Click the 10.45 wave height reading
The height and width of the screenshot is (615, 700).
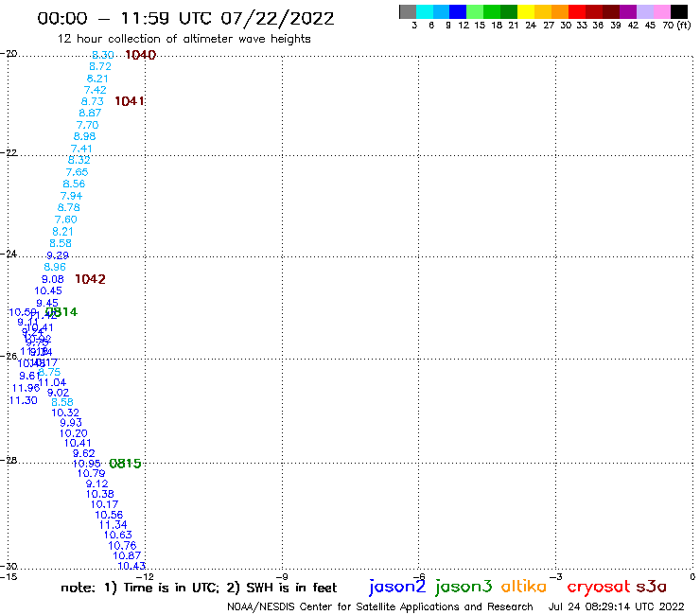coord(48,290)
